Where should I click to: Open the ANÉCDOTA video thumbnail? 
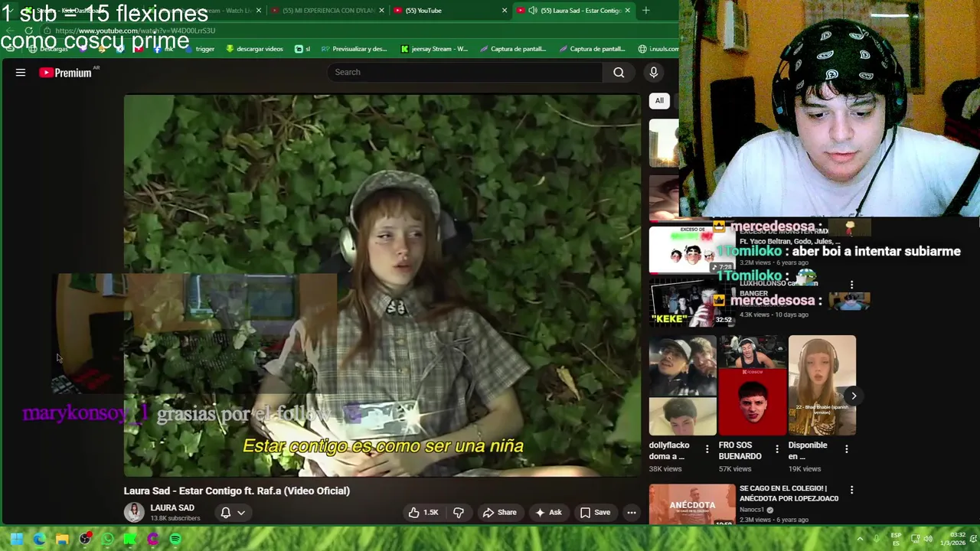[x=692, y=504]
